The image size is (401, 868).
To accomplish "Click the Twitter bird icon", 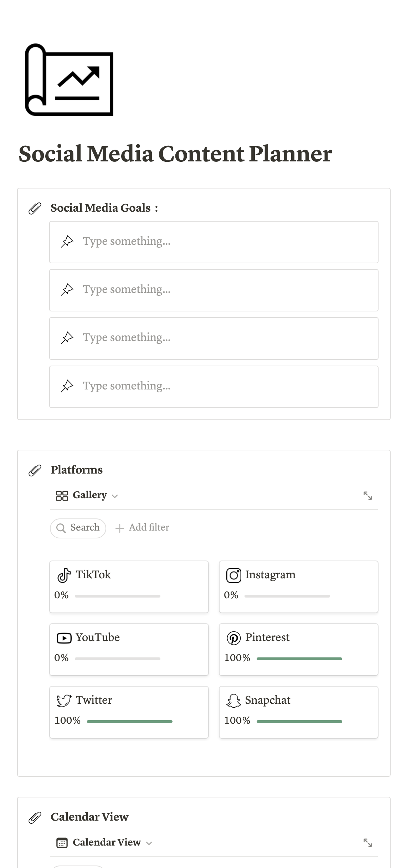I will [64, 701].
